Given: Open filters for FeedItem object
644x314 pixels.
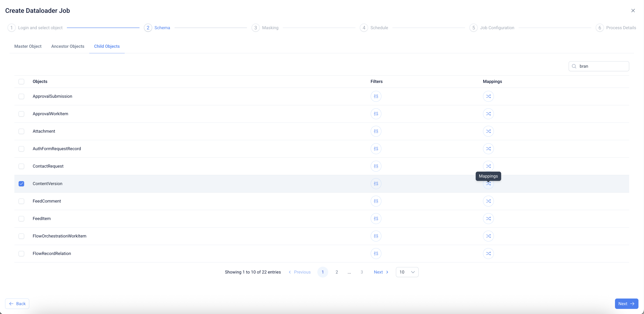Looking at the screenshot, I should pos(376,219).
